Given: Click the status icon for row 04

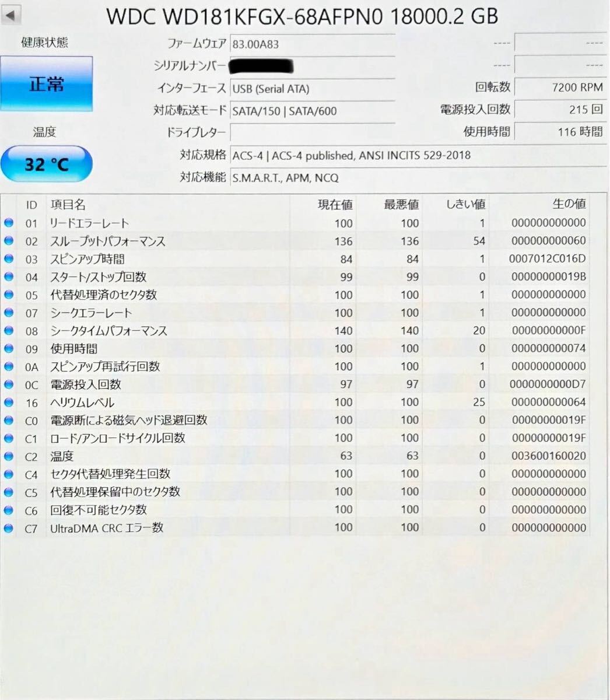Looking at the screenshot, I should click(8, 277).
